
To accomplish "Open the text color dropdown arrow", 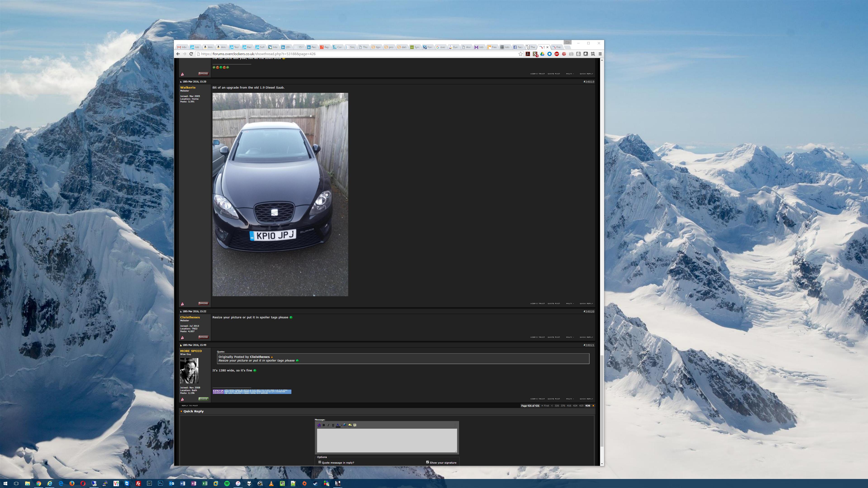I will tap(342, 425).
